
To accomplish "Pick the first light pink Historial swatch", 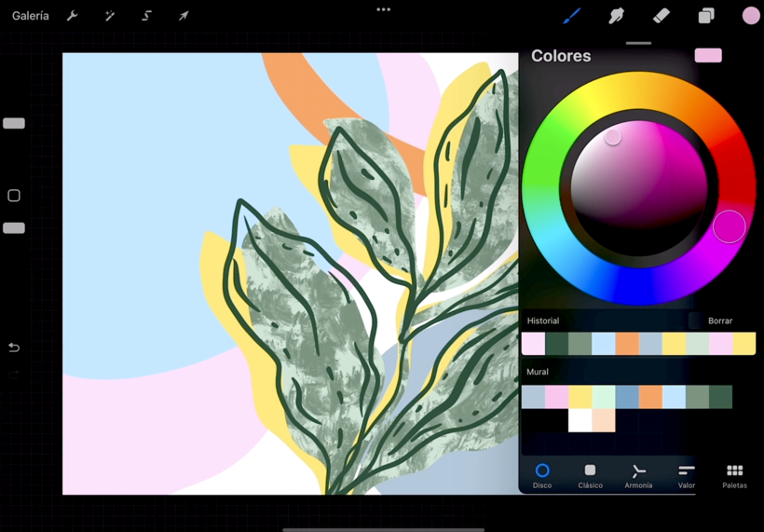I will point(533,344).
